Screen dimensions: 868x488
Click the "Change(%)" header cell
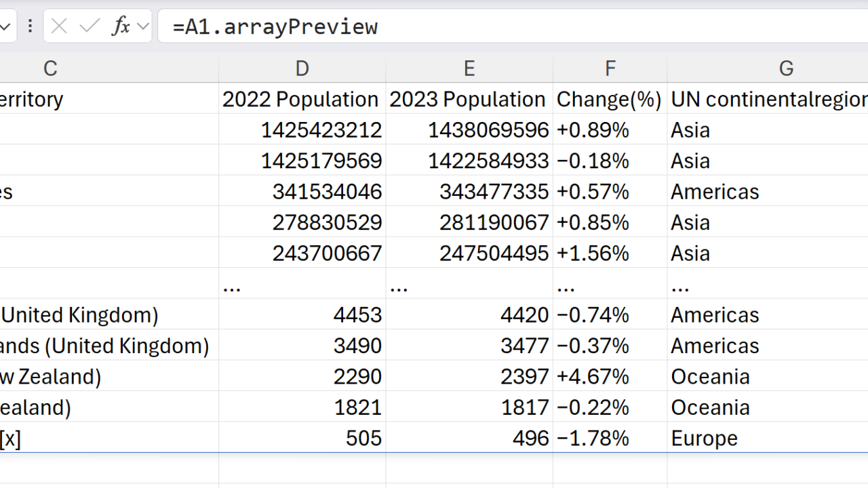click(x=609, y=100)
